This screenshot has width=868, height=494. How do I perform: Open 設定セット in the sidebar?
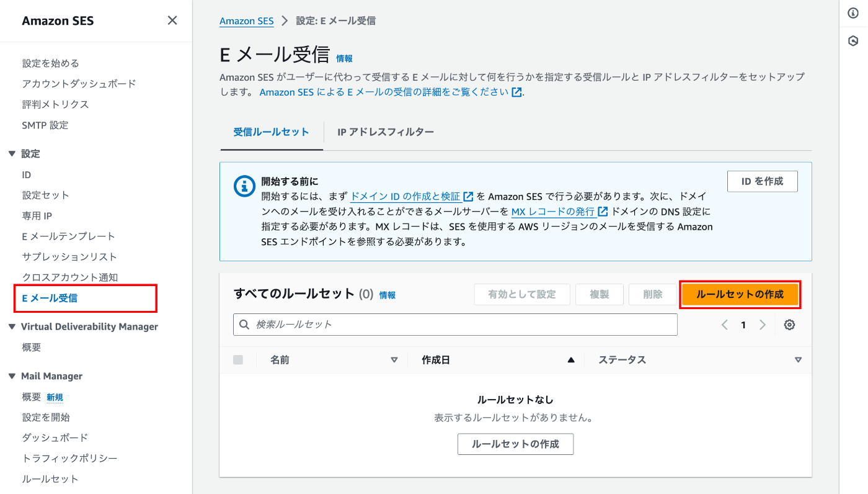tap(46, 195)
